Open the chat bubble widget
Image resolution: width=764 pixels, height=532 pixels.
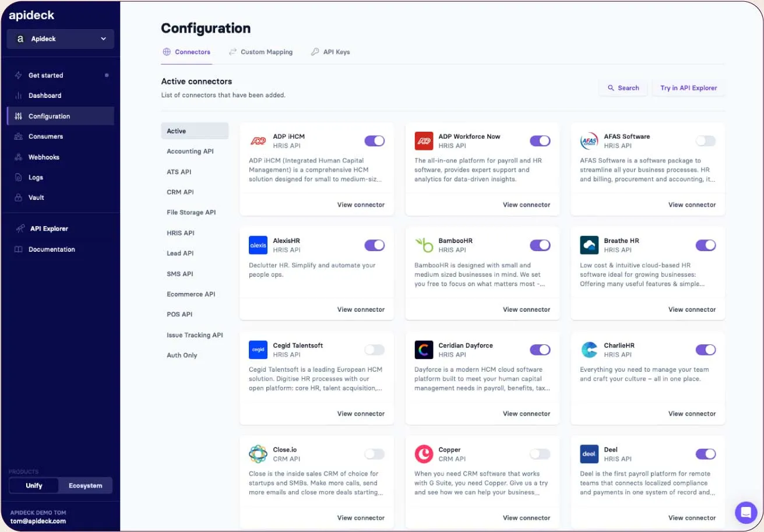(746, 512)
